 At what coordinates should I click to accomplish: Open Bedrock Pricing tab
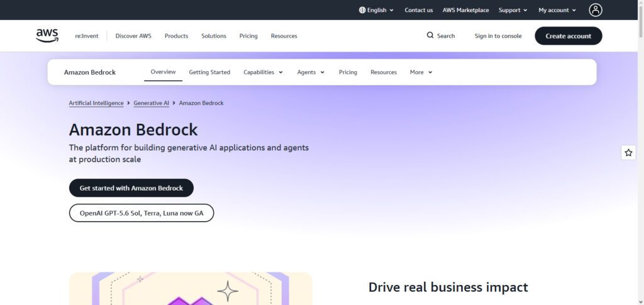[x=348, y=72]
